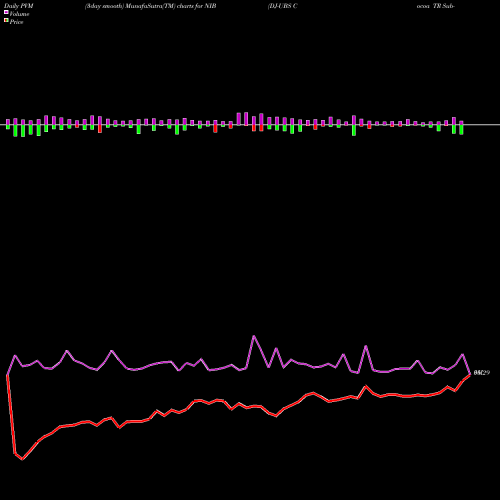Viewport: 500px width, 500px height.
Task: Click the Price legend color swatch
Action: pyautogui.click(x=6, y=20)
